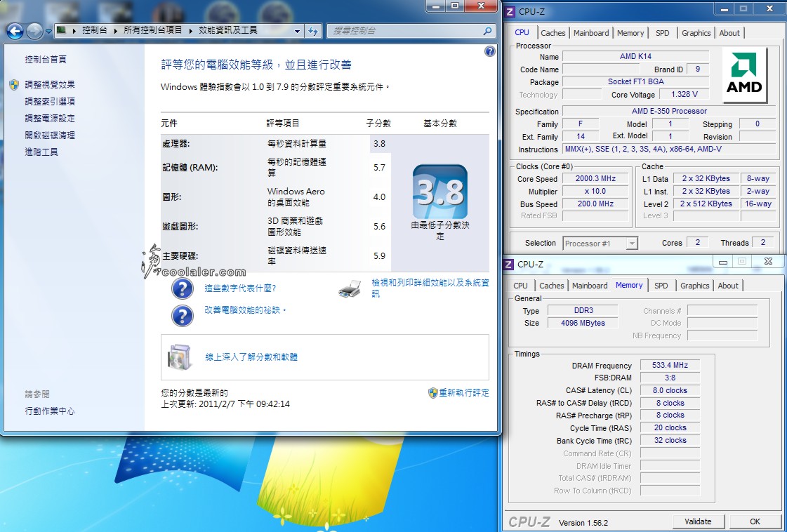Click the 搜尋控制台 search field
Image resolution: width=787 pixels, height=532 pixels.
406,31
